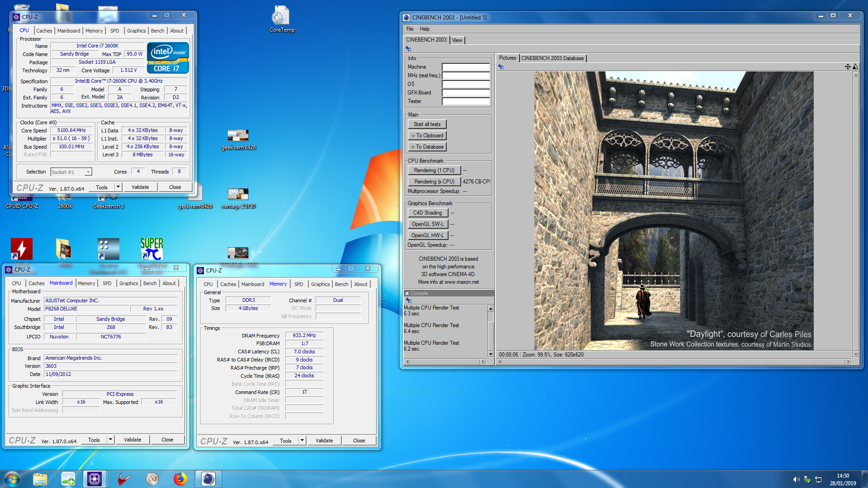Open the taskbar icon right of Windows Explorer
Screen dimensions: 868x488
[x=68, y=479]
